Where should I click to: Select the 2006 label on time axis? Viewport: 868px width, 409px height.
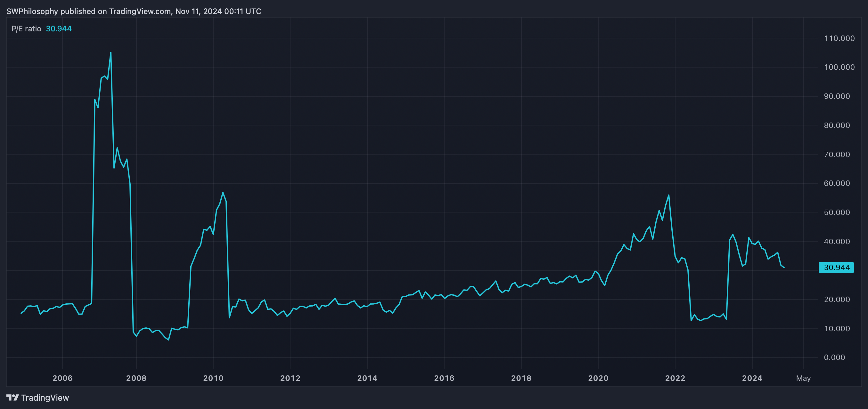[x=62, y=378]
